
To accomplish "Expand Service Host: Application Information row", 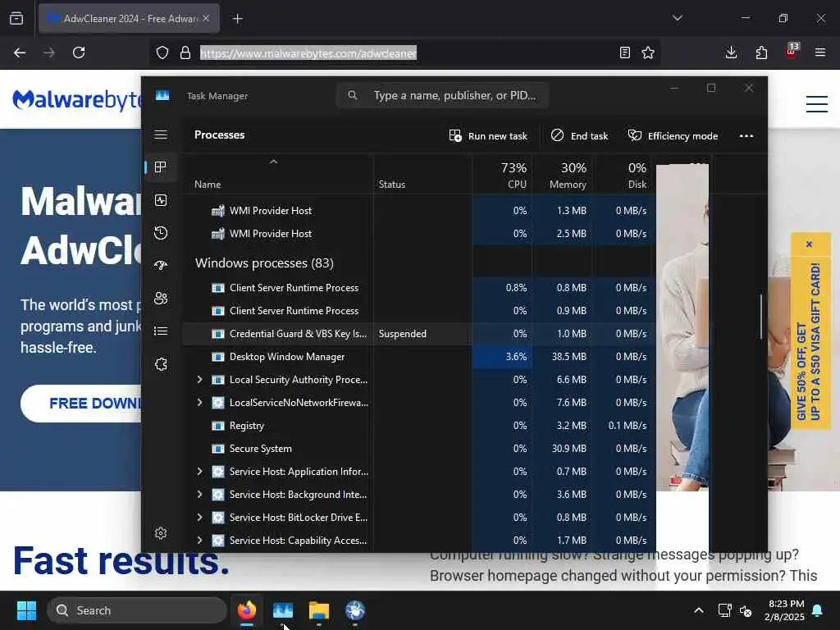I will tap(200, 472).
